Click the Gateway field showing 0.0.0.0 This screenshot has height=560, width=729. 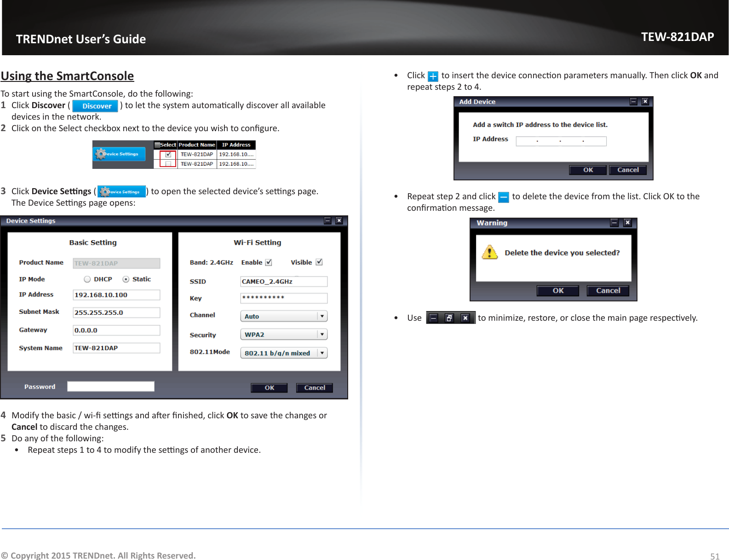click(x=116, y=330)
